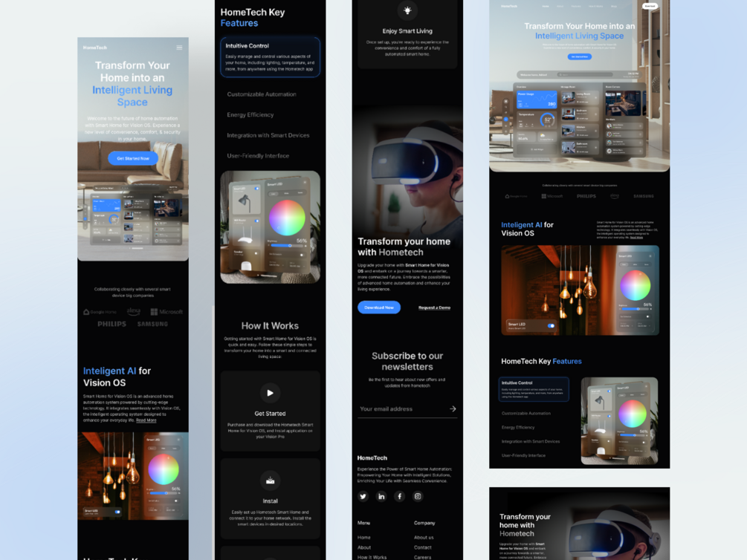Click Bedroom card in desktop dashboard
The height and width of the screenshot is (560, 747).
pos(579,114)
